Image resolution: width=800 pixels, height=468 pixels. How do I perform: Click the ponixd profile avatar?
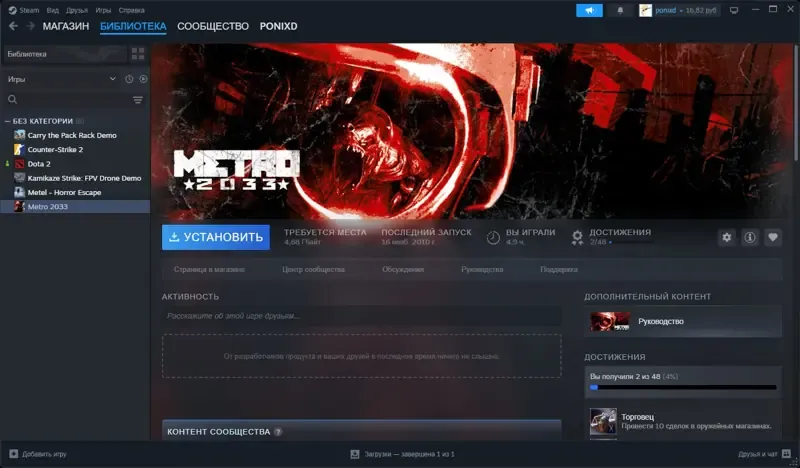click(x=645, y=10)
